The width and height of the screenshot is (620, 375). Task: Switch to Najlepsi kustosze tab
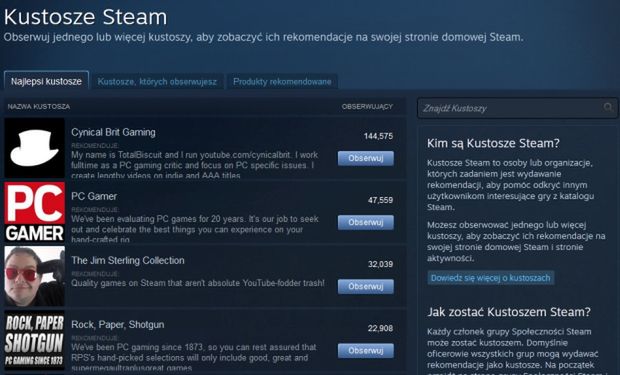pyautogui.click(x=46, y=81)
